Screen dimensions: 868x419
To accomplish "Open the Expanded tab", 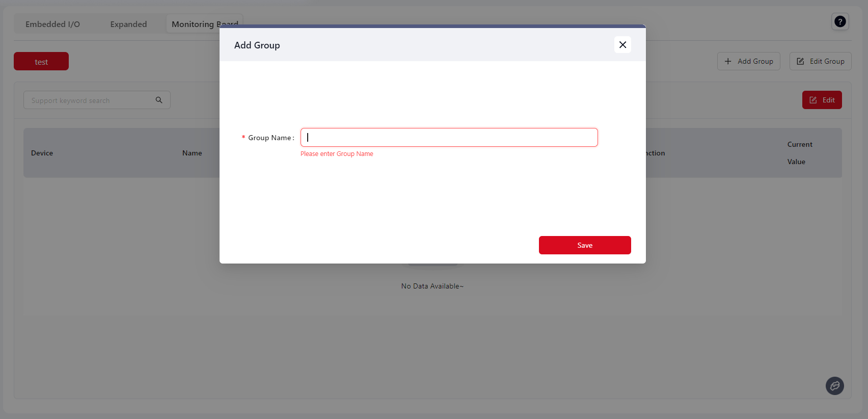I will click(128, 24).
